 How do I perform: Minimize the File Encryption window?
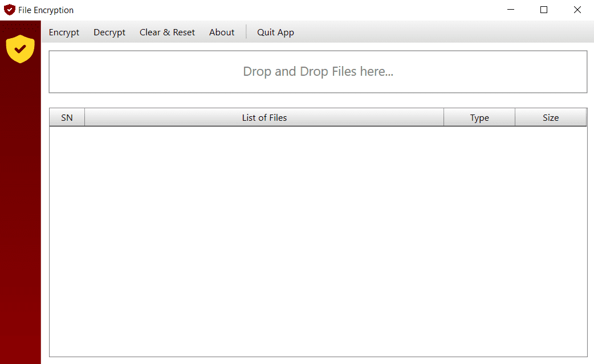pos(511,10)
